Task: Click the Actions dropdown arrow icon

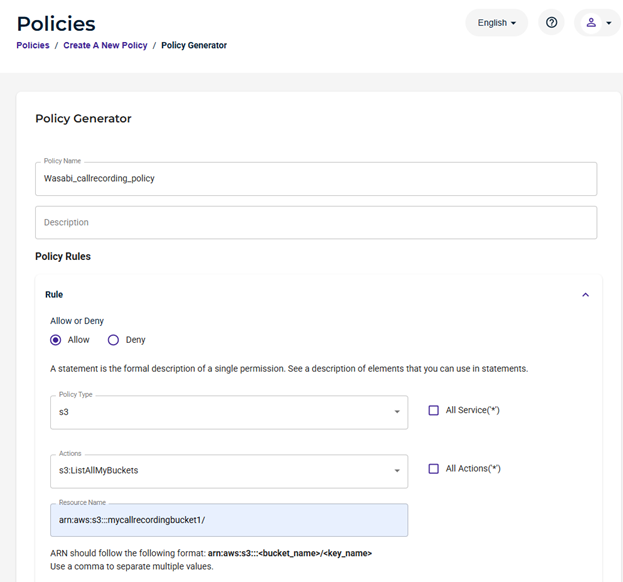Action: click(397, 471)
